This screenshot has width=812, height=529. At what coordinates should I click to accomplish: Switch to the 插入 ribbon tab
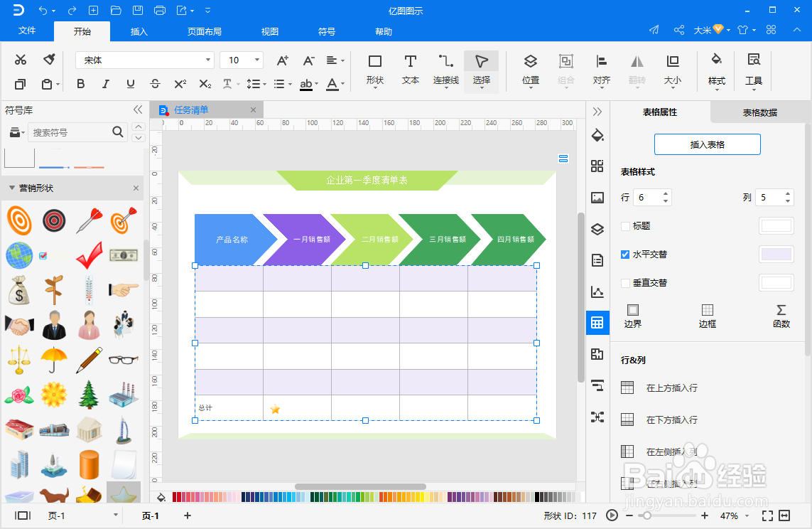point(139,31)
